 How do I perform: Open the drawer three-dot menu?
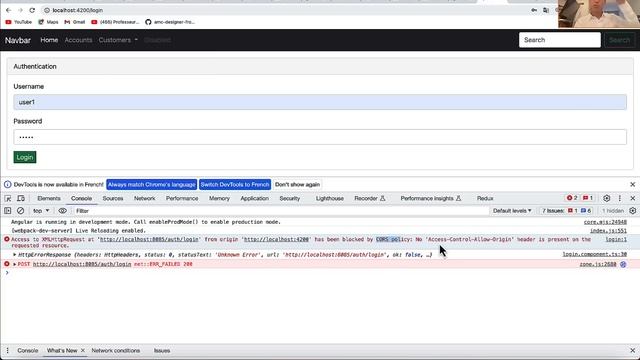pyautogui.click(x=7, y=351)
